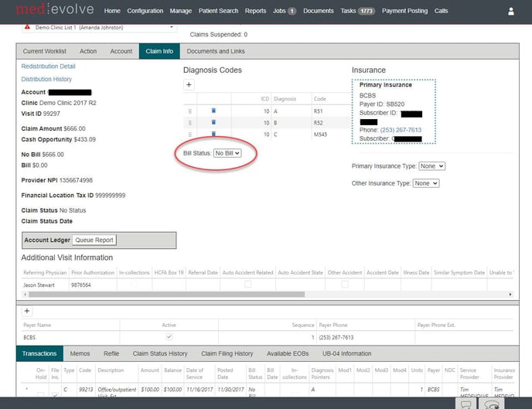Viewport: 532px width, 409px height.
Task: Delete diagnosis code C M545
Action: pyautogui.click(x=213, y=134)
